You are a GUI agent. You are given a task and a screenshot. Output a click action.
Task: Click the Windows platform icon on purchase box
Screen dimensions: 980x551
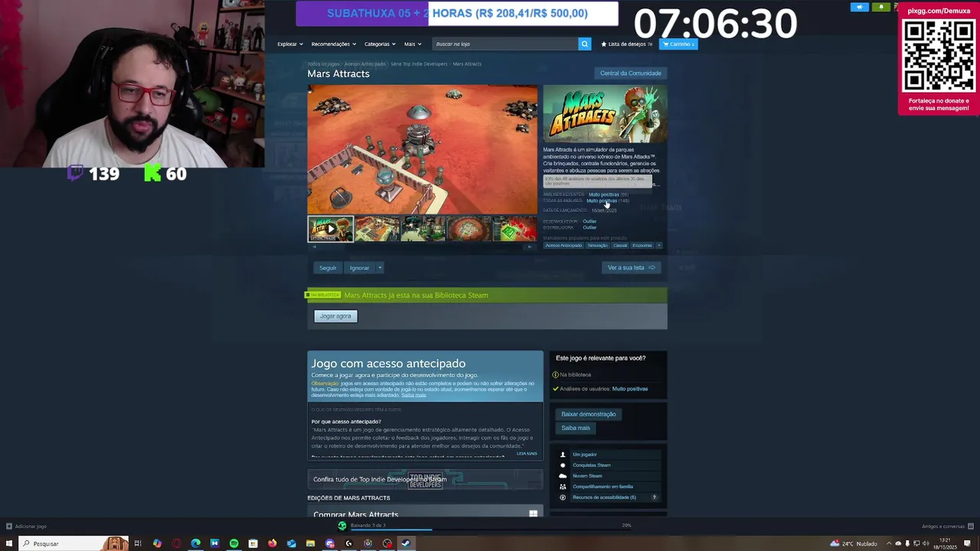533,514
